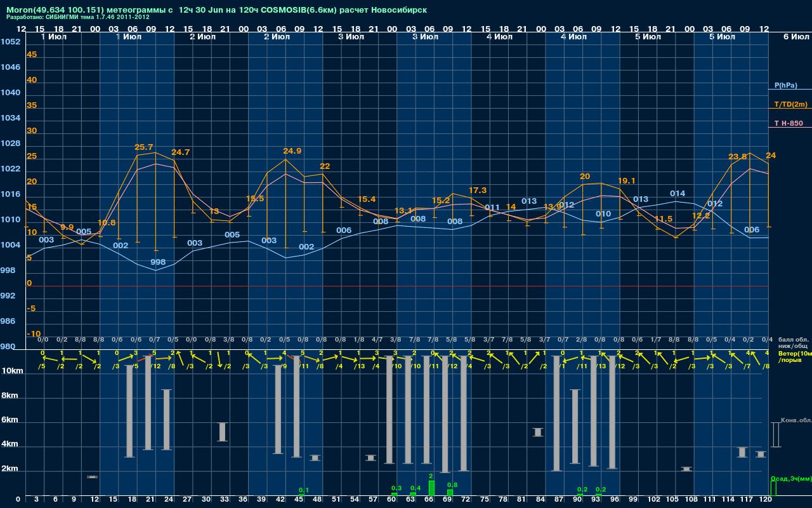Click the 010 pressure label

pyautogui.click(x=603, y=215)
